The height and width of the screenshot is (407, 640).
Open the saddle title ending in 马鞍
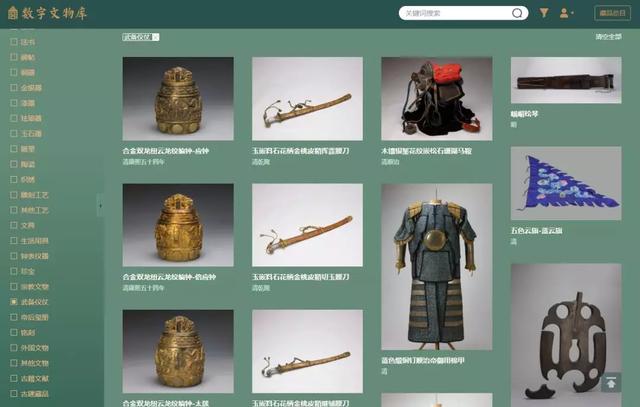pos(426,151)
